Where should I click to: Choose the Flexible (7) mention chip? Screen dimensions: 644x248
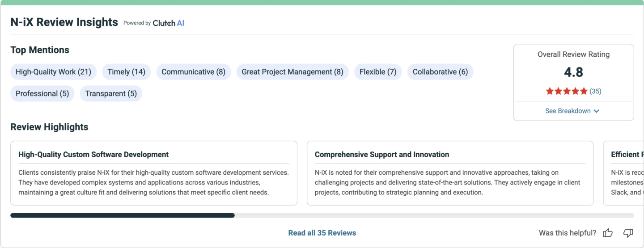378,72
